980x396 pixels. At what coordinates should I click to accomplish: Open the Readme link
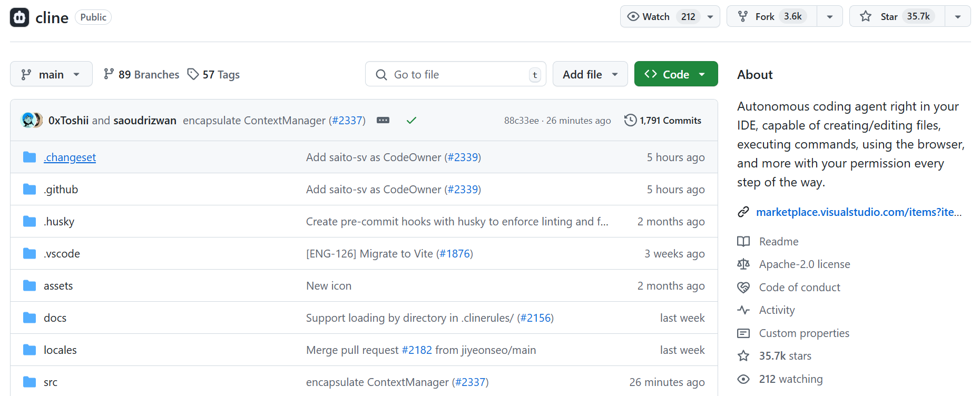779,242
